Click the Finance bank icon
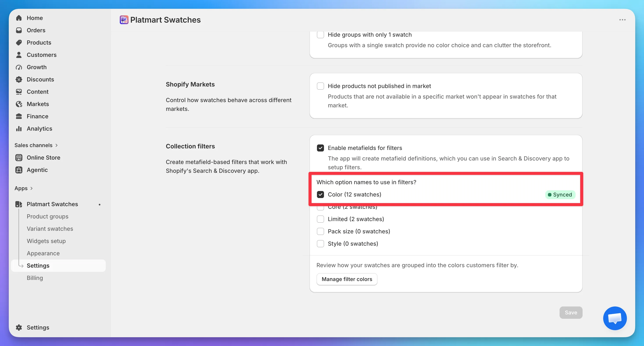 pos(19,116)
